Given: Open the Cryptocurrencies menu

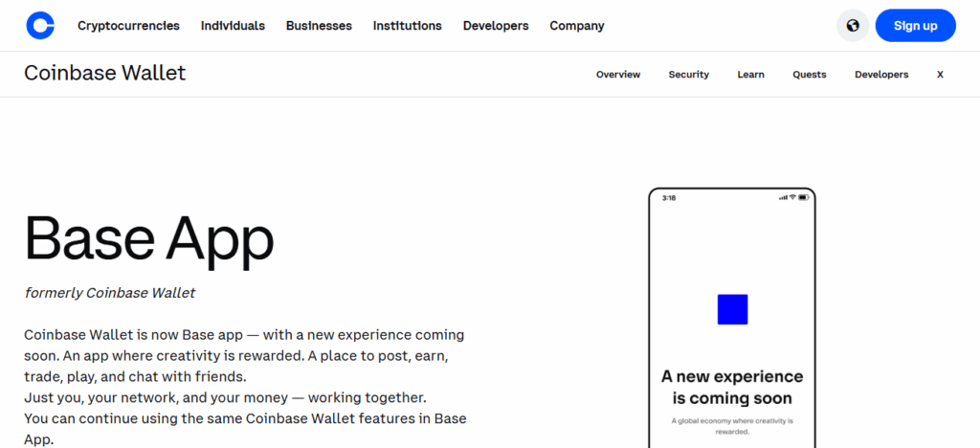Looking at the screenshot, I should (x=128, y=26).
